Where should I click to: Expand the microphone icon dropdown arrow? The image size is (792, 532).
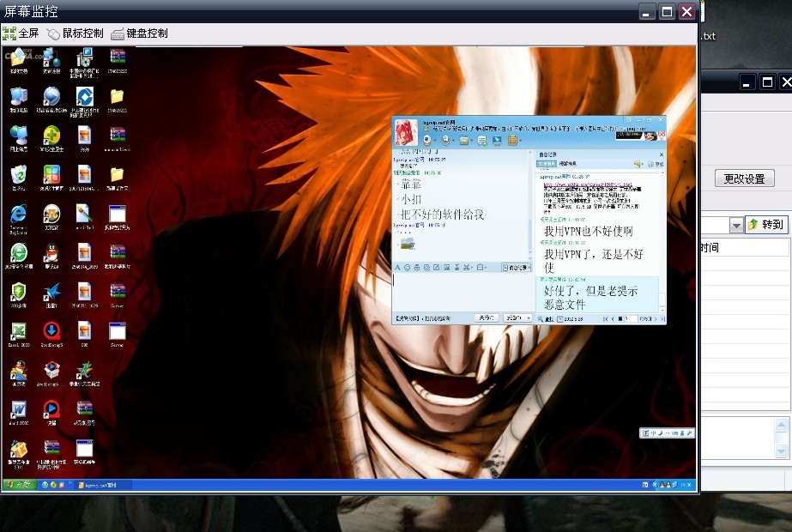452,141
